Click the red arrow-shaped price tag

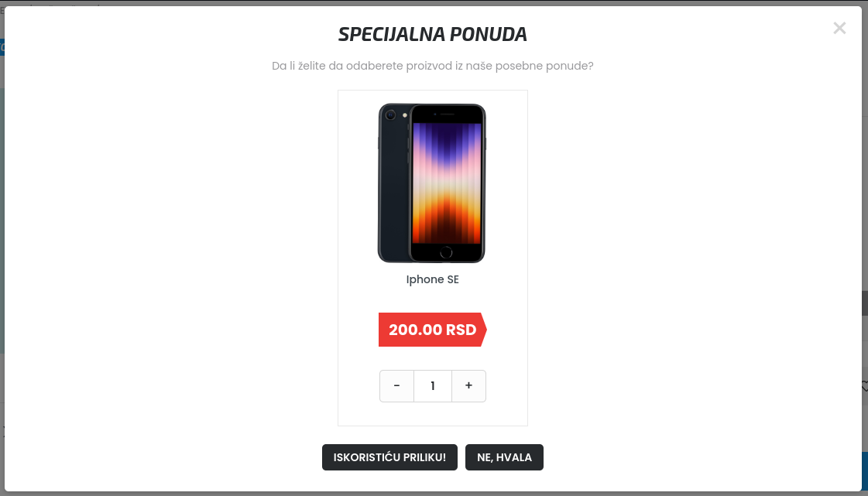coord(432,330)
